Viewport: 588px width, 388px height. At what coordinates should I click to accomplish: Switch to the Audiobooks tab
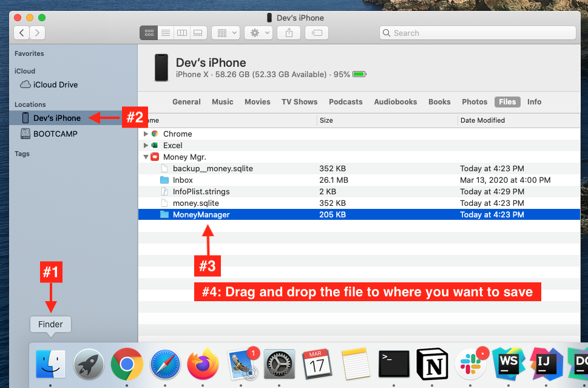[395, 101]
